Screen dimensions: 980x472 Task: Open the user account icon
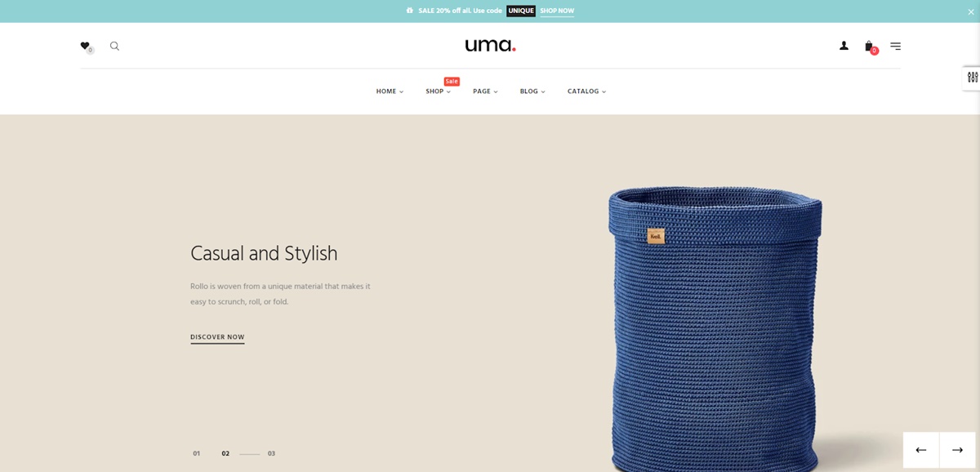pos(844,46)
